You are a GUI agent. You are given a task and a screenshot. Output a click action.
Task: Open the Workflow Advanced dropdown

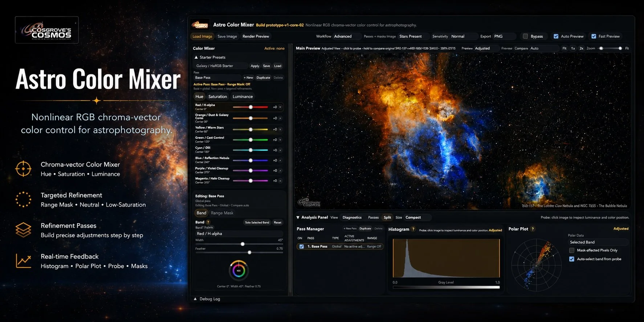tap(347, 36)
